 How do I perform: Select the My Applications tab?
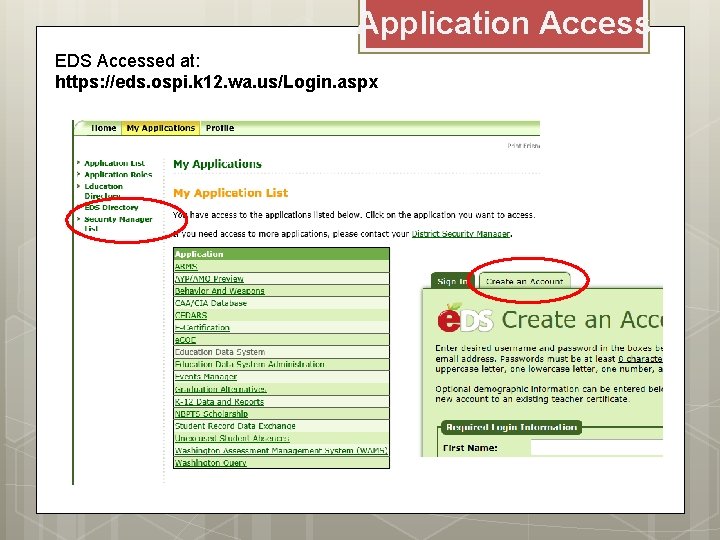coord(161,128)
